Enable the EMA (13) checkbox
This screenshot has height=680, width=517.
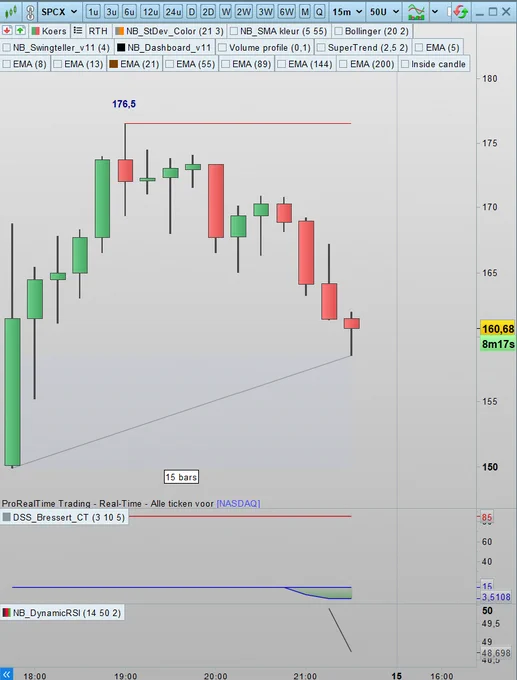point(58,64)
